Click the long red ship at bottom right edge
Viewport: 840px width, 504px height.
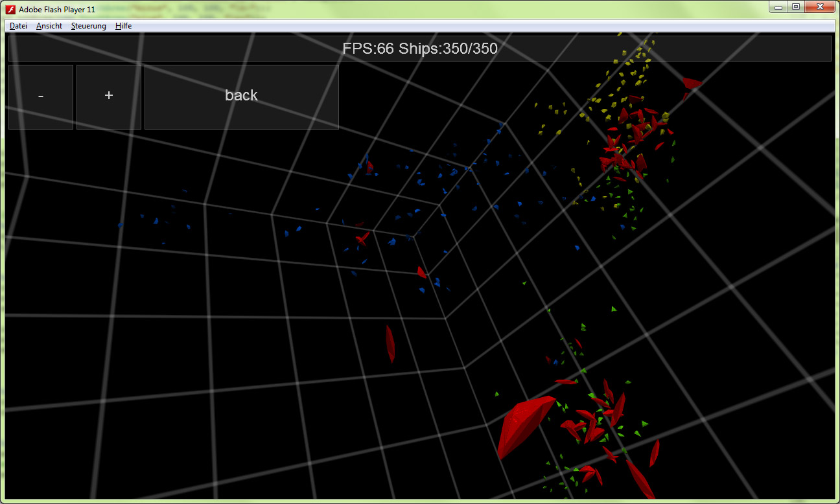(639, 478)
